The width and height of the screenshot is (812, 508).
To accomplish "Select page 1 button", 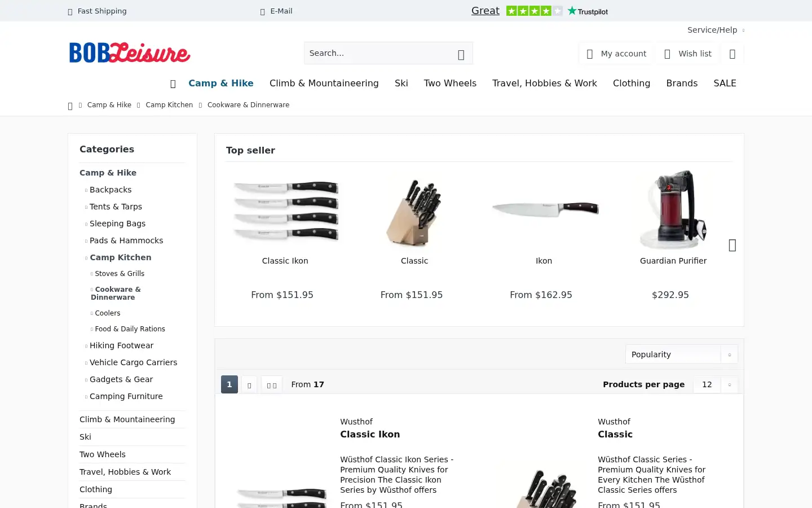I will [229, 384].
